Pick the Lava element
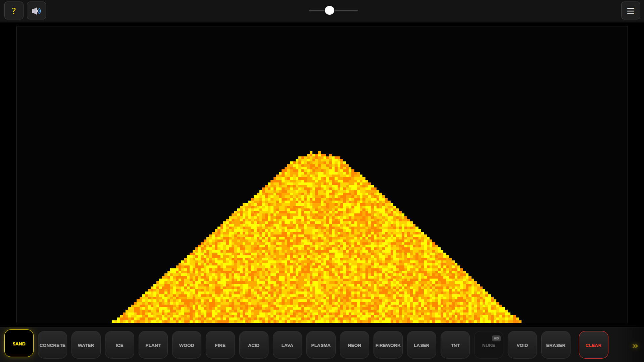The image size is (644, 362). tap(287, 345)
